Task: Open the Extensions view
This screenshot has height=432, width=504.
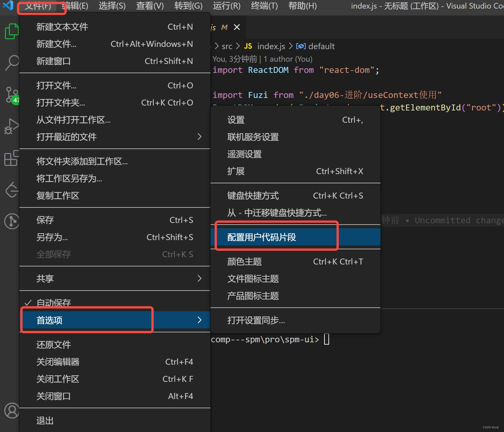Action: tap(12, 158)
